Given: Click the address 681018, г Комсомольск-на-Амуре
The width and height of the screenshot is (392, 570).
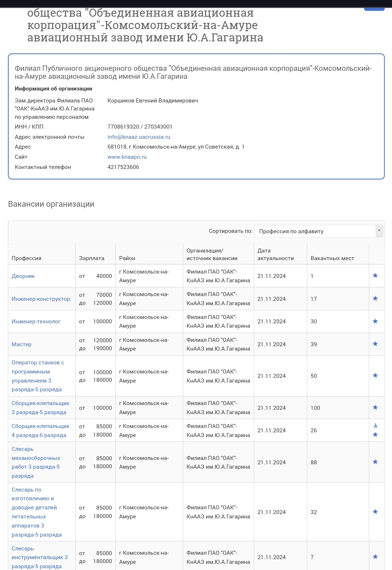Looking at the screenshot, I should pos(176,147).
